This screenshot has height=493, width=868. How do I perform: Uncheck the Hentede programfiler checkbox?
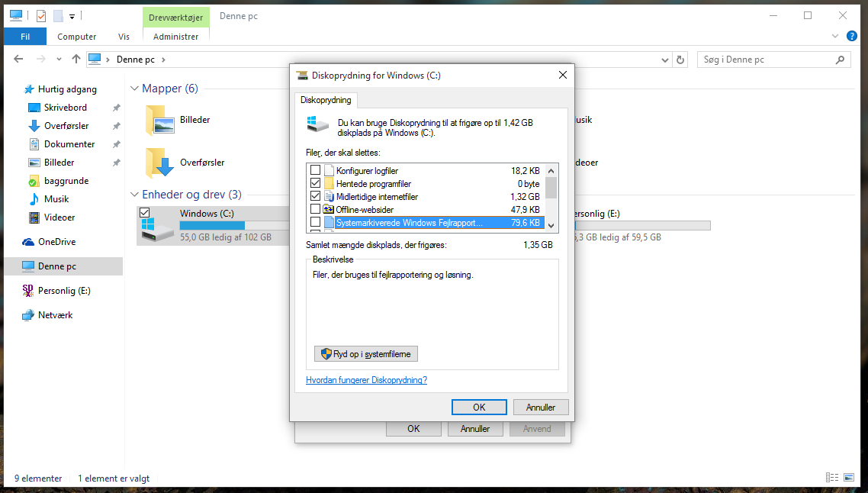[315, 183]
